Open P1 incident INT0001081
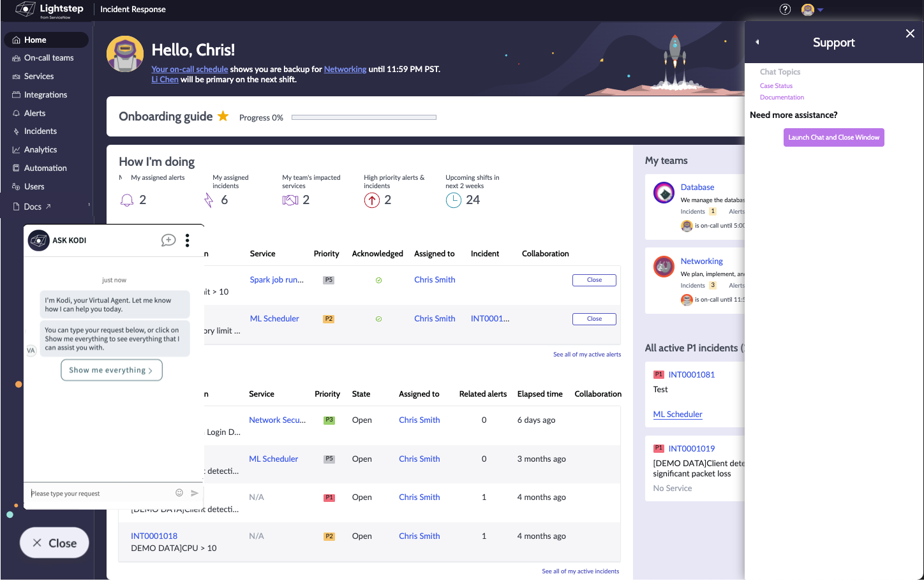This screenshot has width=924, height=581. [692, 375]
